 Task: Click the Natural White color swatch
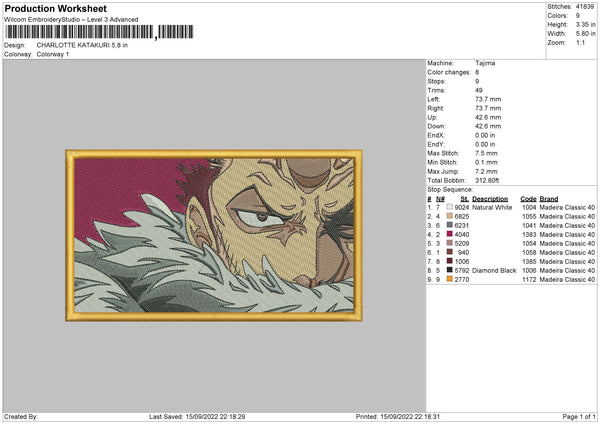[449, 207]
